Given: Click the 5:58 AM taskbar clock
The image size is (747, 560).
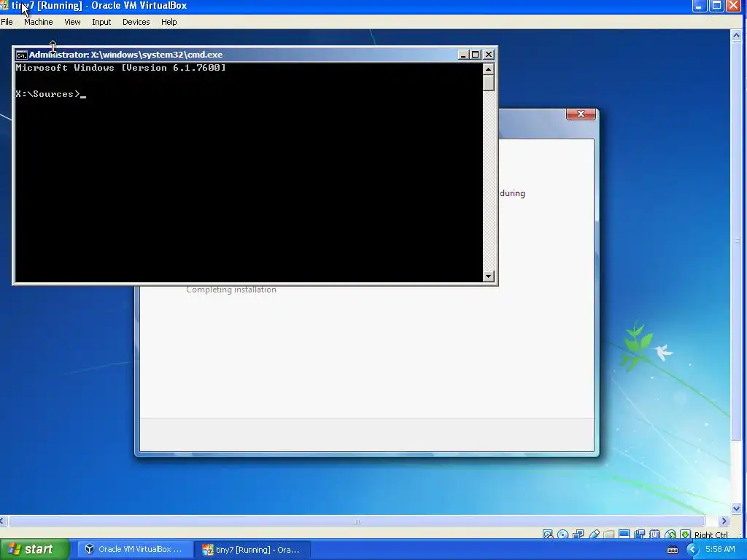Looking at the screenshot, I should [x=720, y=550].
